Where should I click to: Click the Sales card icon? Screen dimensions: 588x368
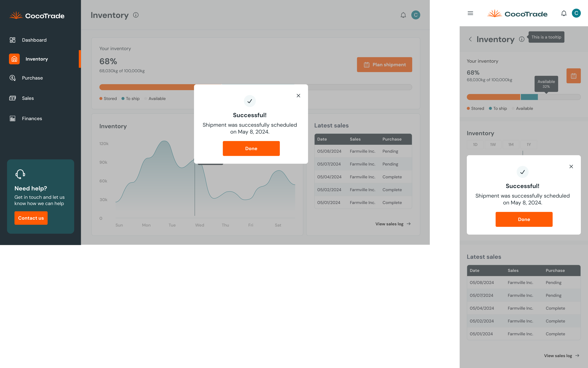click(x=12, y=98)
